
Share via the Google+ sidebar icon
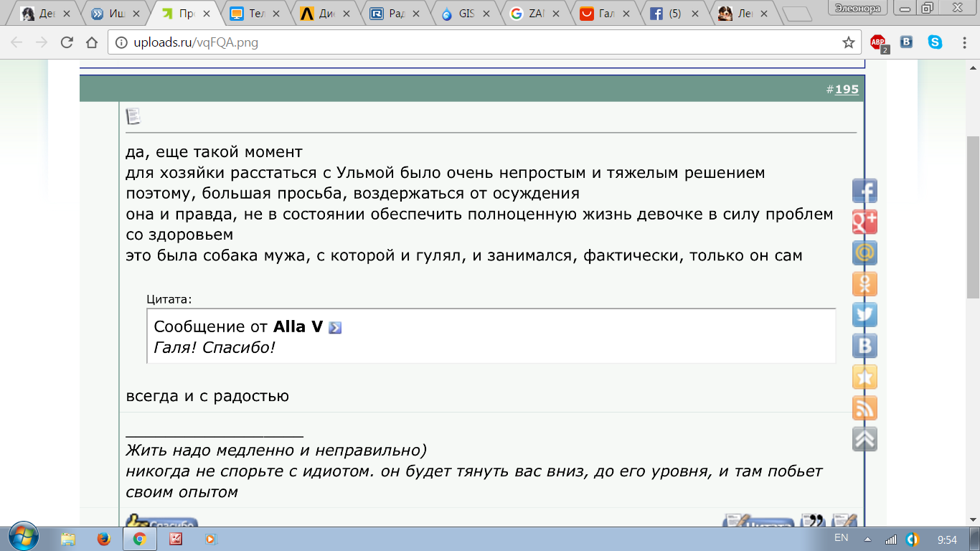tap(864, 222)
